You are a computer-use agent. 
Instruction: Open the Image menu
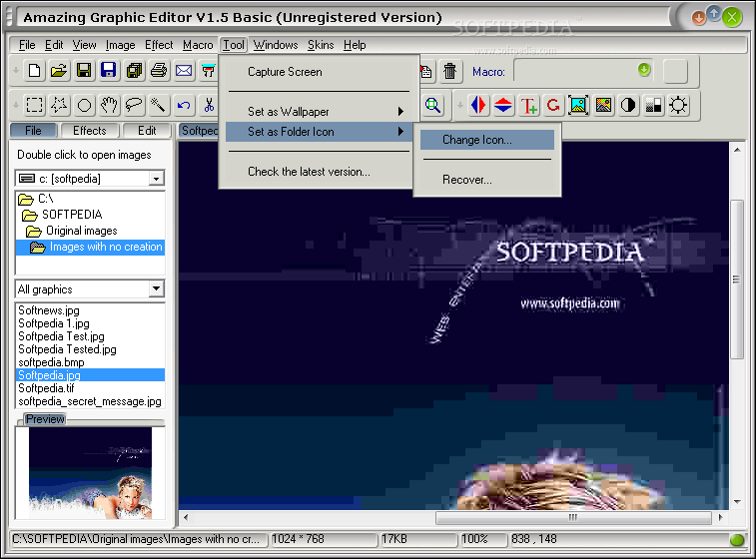(120, 45)
